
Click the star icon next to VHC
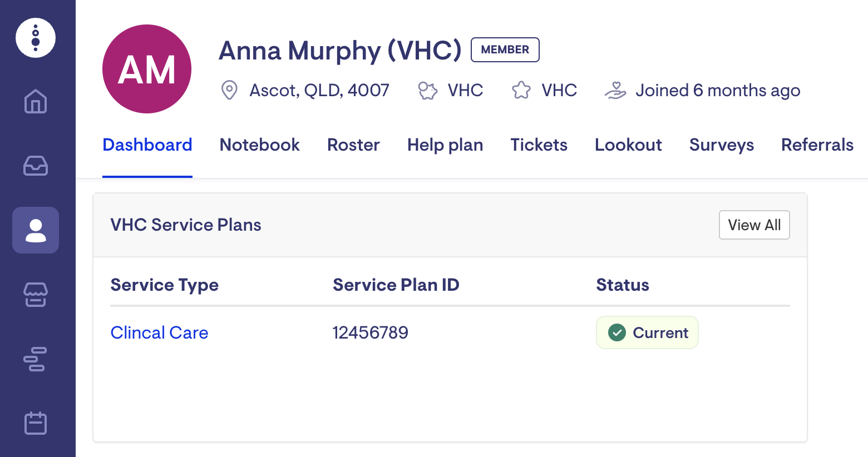tap(521, 90)
